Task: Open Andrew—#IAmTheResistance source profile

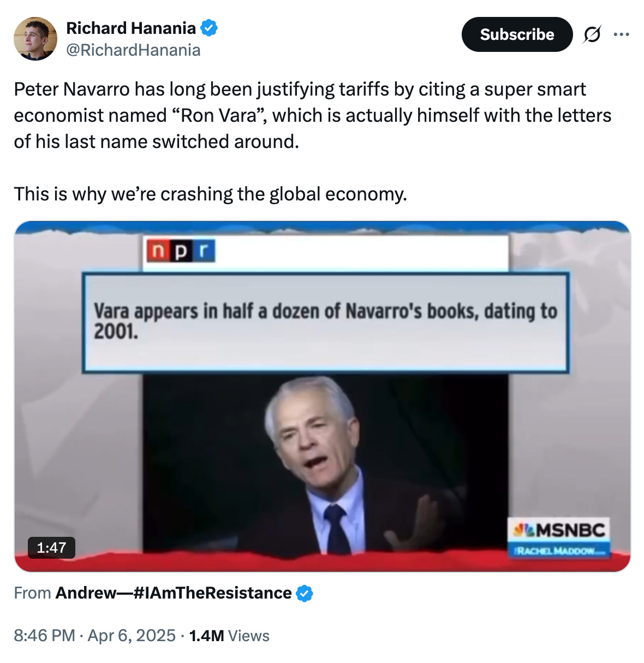Action: point(174,593)
